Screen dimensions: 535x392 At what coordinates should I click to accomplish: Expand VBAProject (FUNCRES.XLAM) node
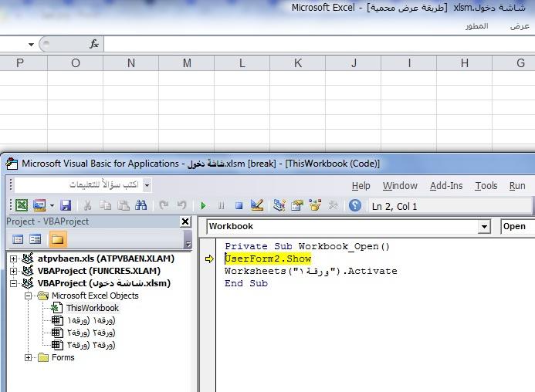click(13, 271)
